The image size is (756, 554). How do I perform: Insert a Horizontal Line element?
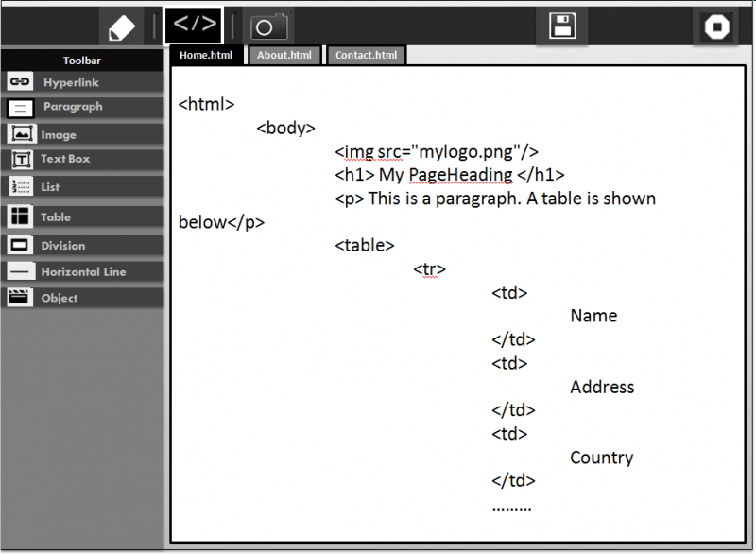(x=83, y=272)
